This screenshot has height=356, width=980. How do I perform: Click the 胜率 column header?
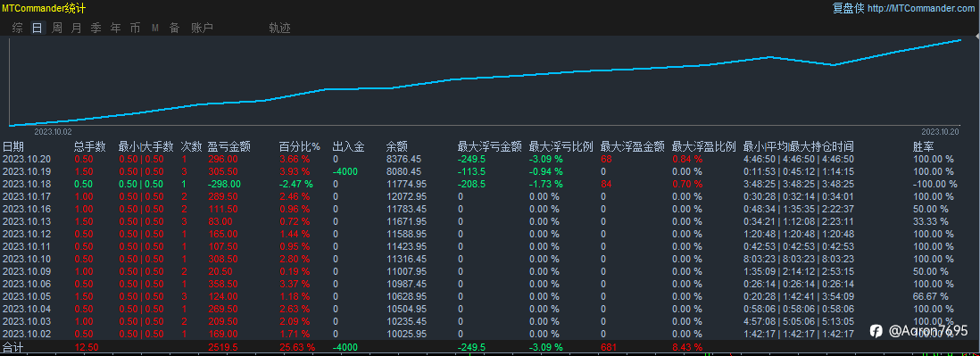pos(924,146)
